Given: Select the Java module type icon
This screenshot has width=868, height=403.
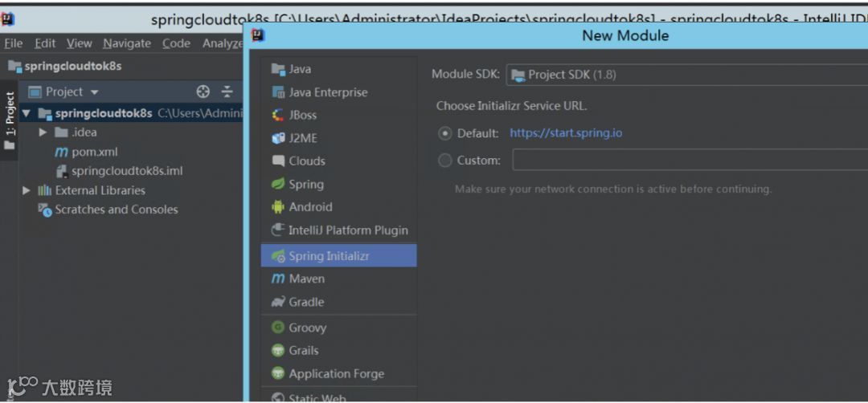Looking at the screenshot, I should click(277, 69).
